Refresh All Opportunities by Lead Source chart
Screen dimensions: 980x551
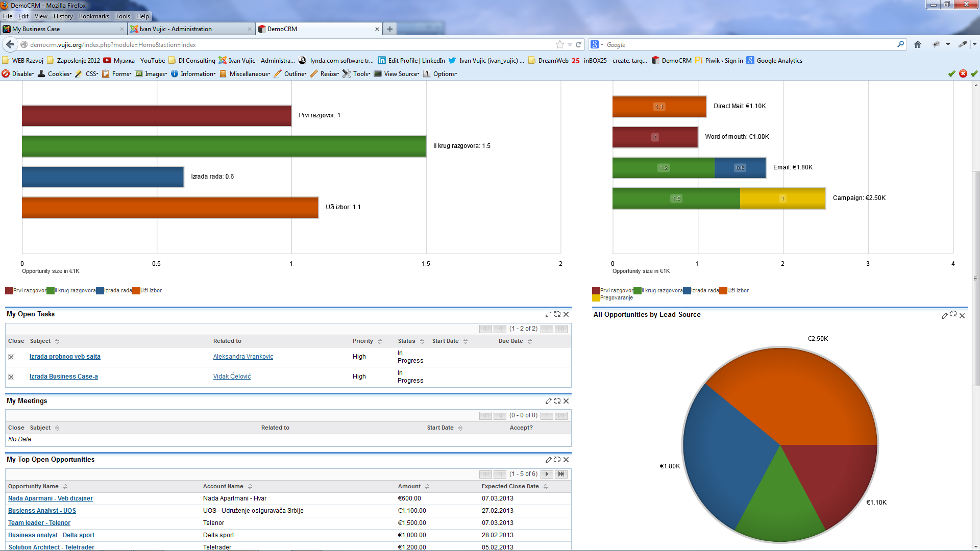(x=953, y=314)
